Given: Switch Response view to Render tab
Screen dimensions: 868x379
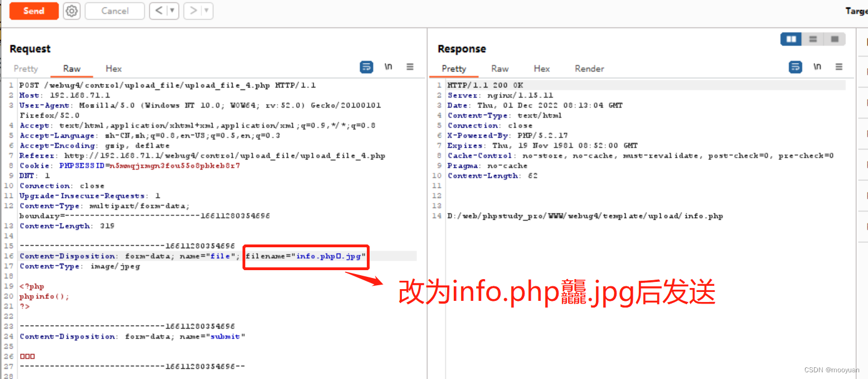Looking at the screenshot, I should click(589, 69).
